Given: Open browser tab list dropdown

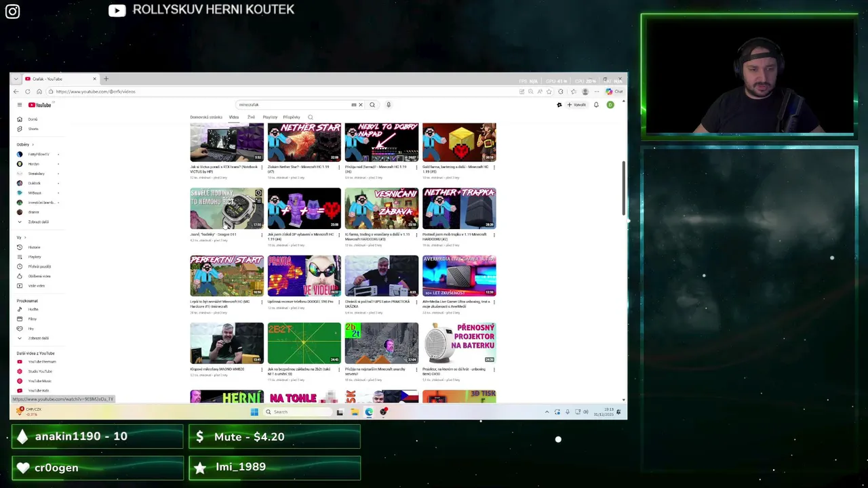Looking at the screenshot, I should (x=16, y=79).
